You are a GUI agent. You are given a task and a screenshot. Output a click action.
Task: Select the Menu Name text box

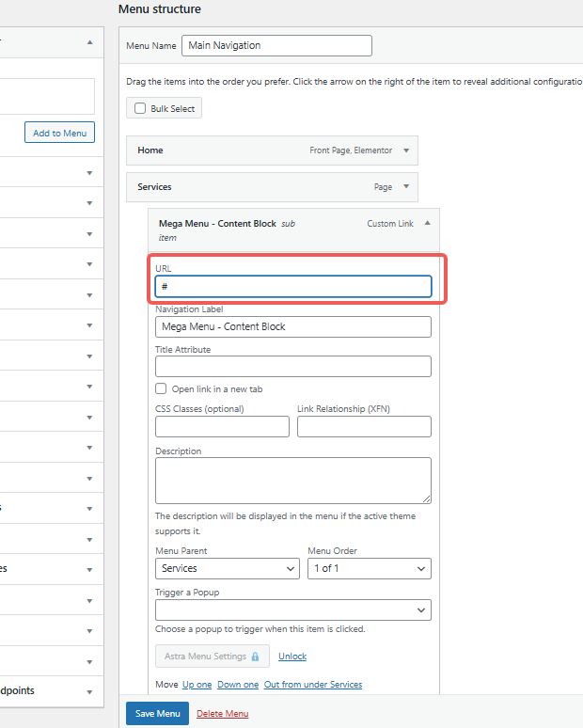click(x=276, y=45)
